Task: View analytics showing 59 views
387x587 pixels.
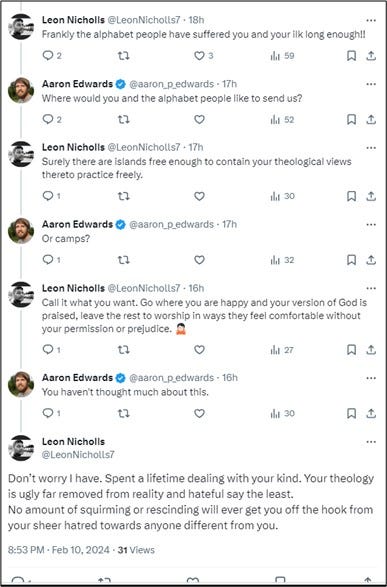Action: point(282,56)
